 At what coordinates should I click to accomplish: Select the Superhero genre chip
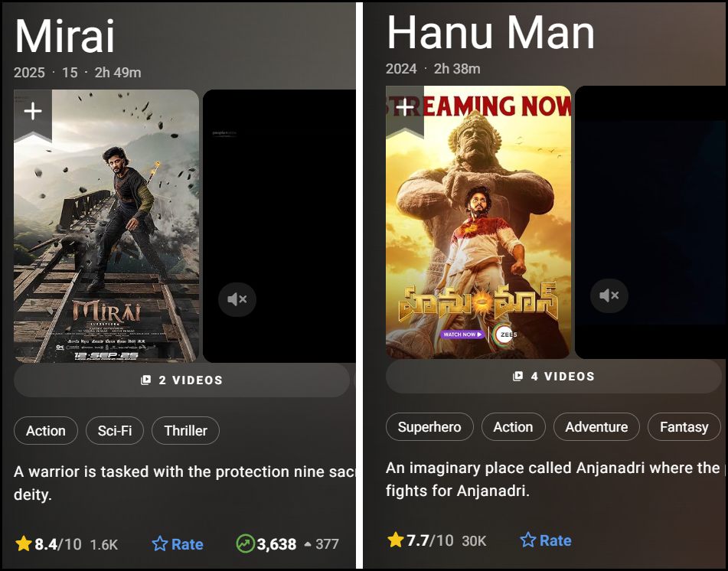pos(429,427)
